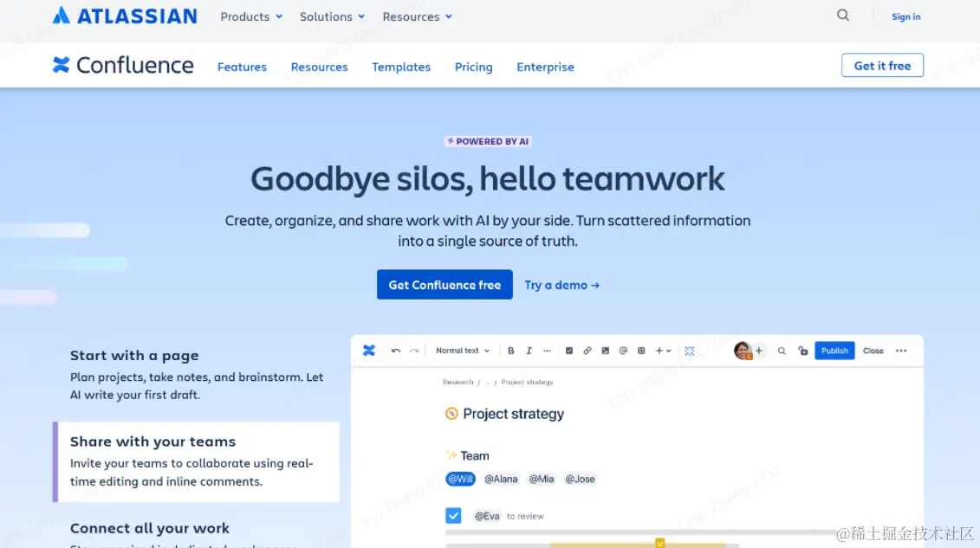Click the user avatar in the editor toolbar
The height and width of the screenshot is (548, 980).
point(742,351)
